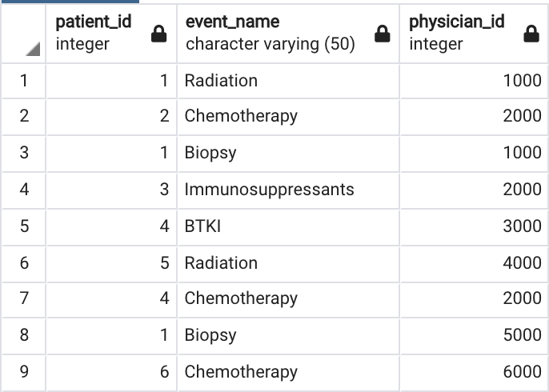Image resolution: width=549 pixels, height=392 pixels.
Task: Select row number 6 header
Action: 23,263
